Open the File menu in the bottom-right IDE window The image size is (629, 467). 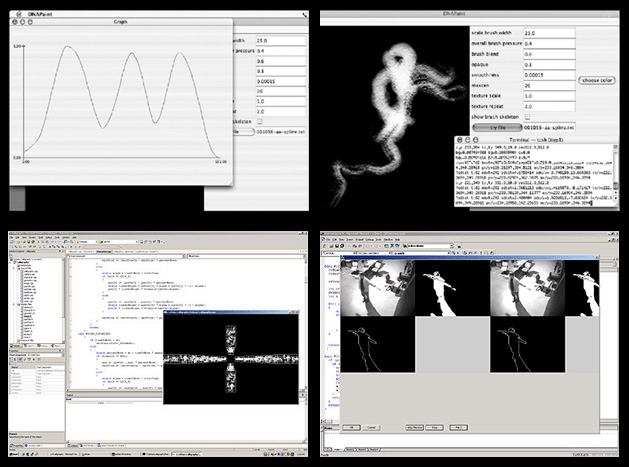click(x=329, y=240)
